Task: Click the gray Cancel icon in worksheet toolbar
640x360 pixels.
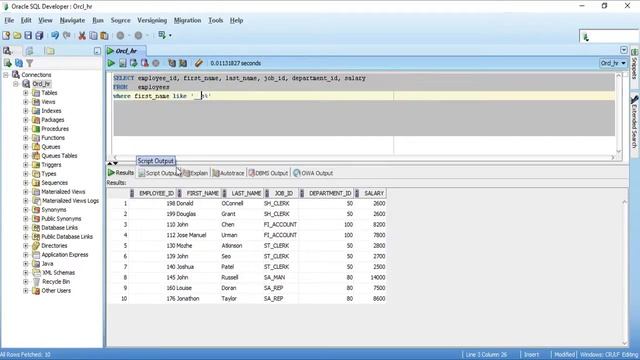Action: (156, 63)
